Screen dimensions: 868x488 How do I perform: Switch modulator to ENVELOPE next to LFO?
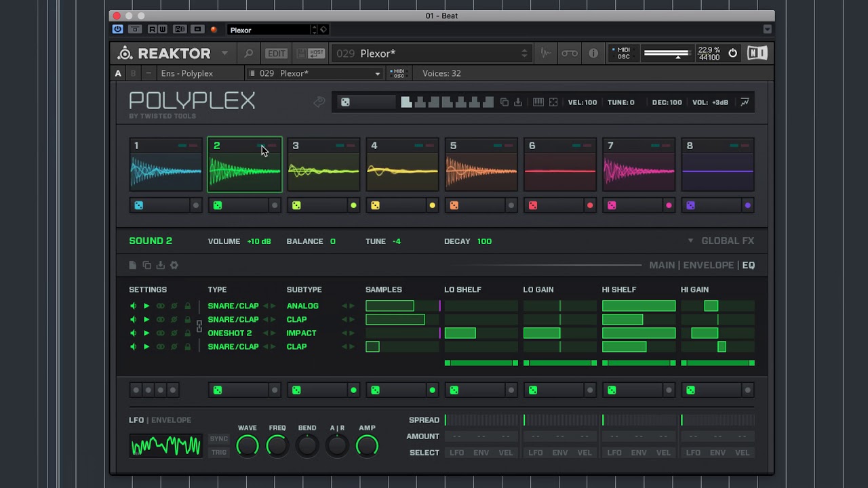[171, 420]
